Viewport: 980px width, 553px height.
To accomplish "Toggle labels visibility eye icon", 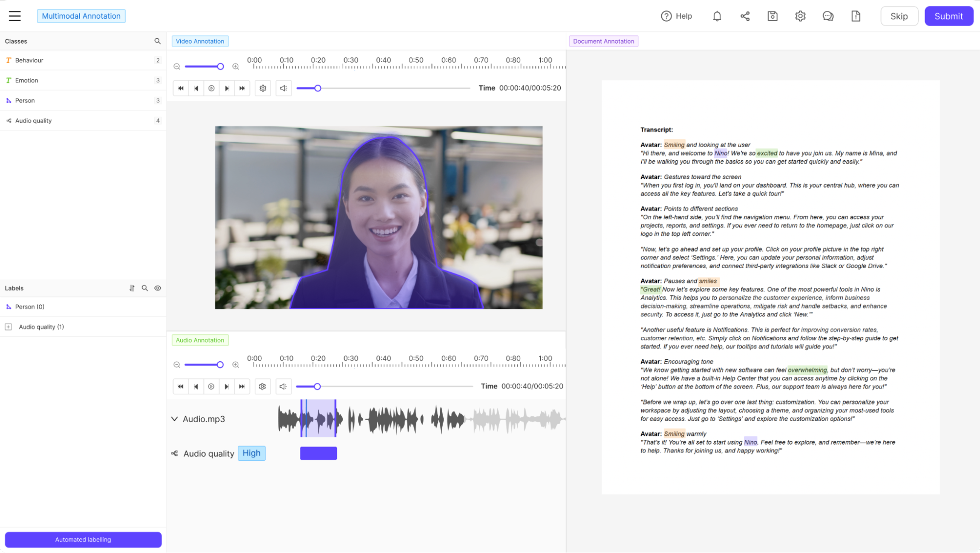I will tap(158, 288).
